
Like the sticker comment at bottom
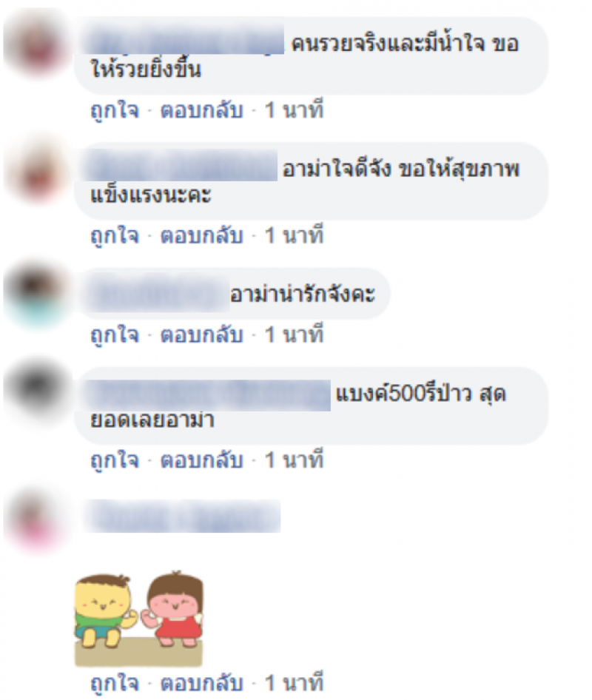115,683
